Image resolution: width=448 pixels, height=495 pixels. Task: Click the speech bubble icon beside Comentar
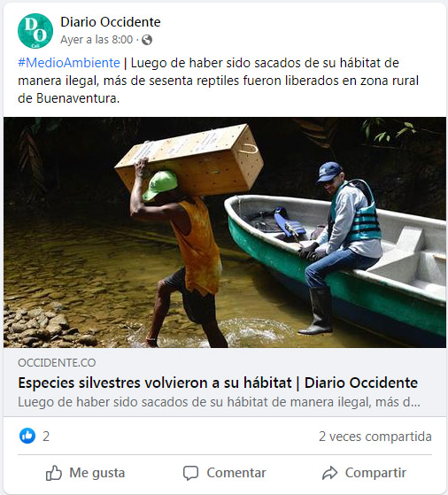click(190, 473)
